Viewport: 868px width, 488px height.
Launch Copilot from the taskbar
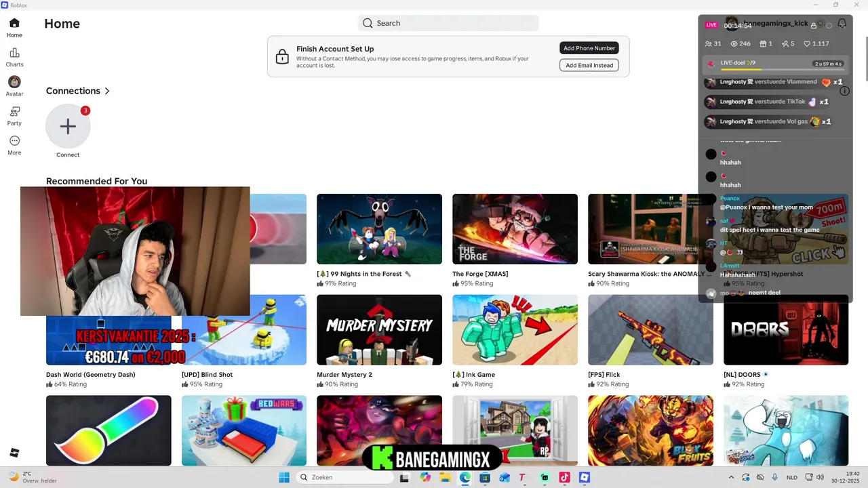pyautogui.click(x=425, y=477)
